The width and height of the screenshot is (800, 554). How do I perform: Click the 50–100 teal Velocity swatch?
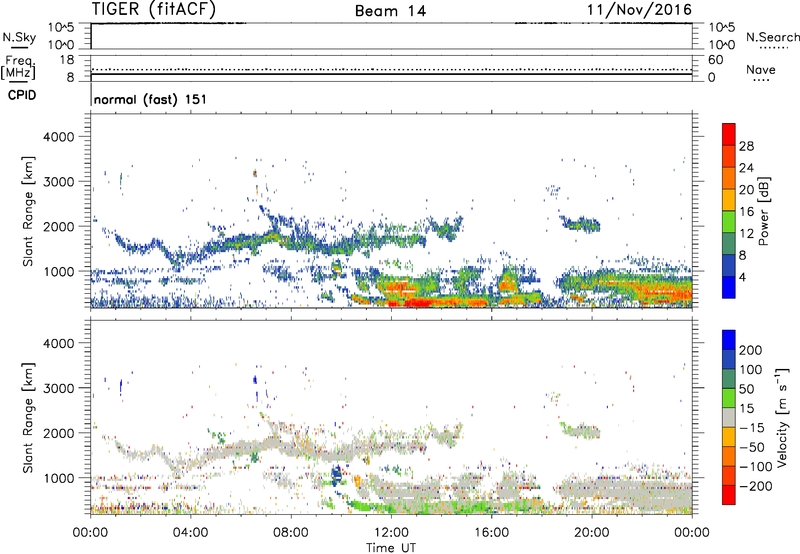pos(729,379)
